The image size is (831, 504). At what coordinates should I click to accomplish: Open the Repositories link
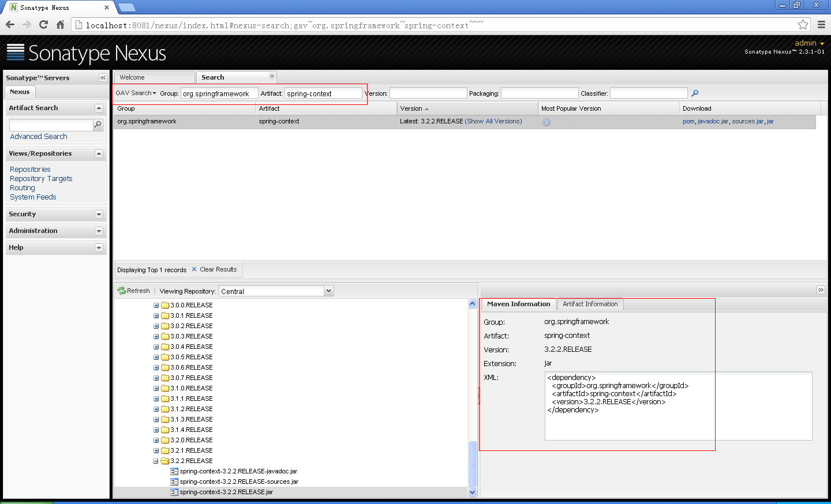click(x=30, y=170)
